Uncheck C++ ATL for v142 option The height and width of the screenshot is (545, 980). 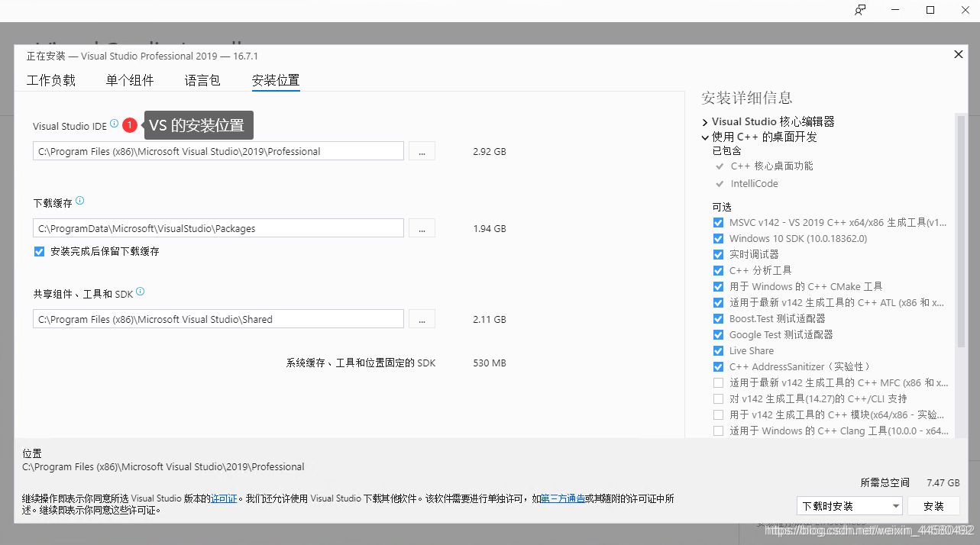[718, 303]
